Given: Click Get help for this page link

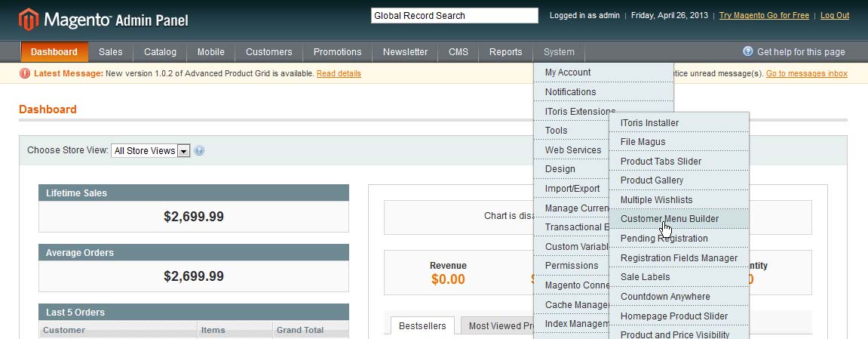Looking at the screenshot, I should click(x=801, y=52).
